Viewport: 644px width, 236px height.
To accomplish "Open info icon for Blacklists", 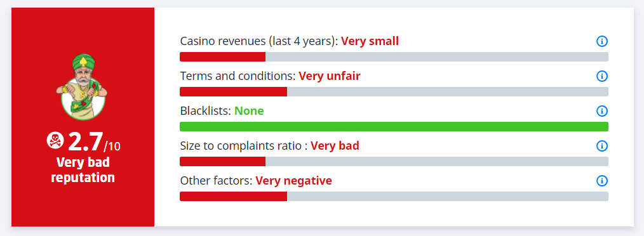I will point(601,111).
